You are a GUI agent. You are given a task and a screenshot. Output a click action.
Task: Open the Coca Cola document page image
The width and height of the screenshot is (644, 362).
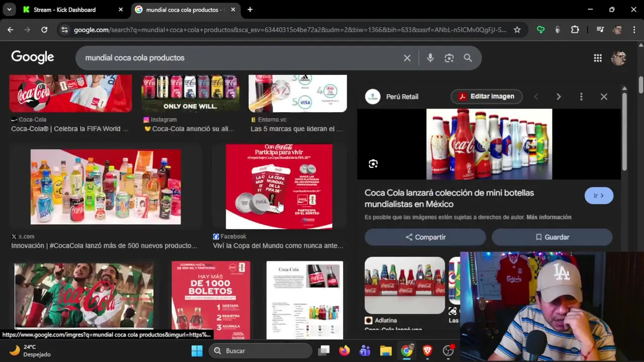[x=305, y=300]
